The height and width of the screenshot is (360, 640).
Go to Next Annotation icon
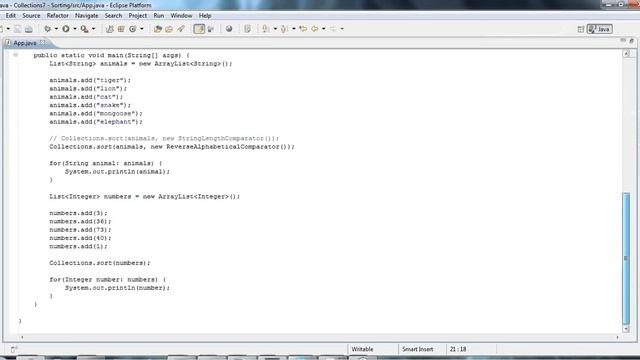point(265,29)
